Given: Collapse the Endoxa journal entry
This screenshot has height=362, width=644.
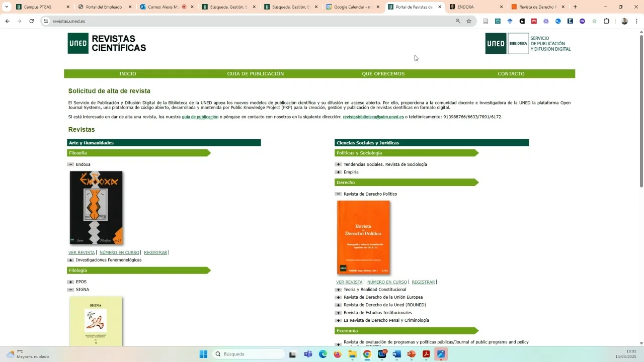Looking at the screenshot, I should coord(70,164).
